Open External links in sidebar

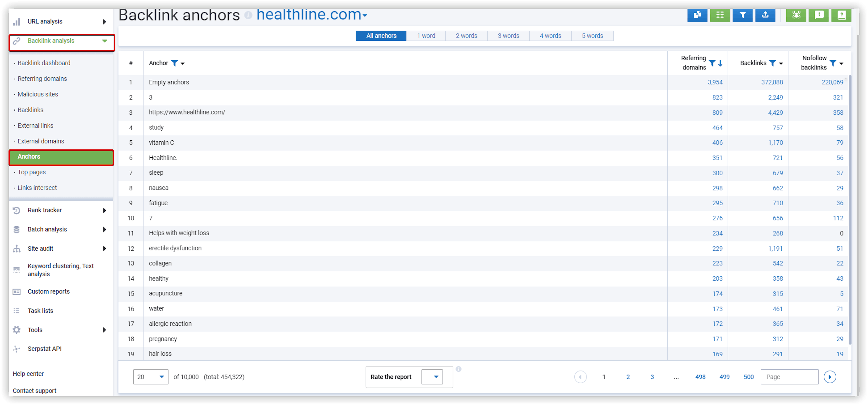[35, 126]
